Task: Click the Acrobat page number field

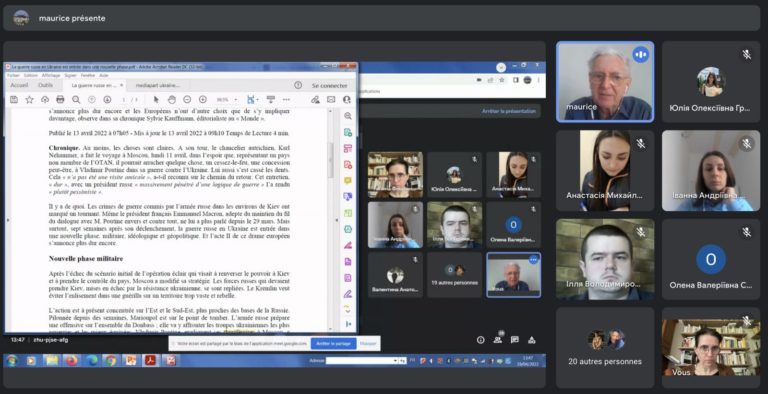Action: (x=123, y=99)
